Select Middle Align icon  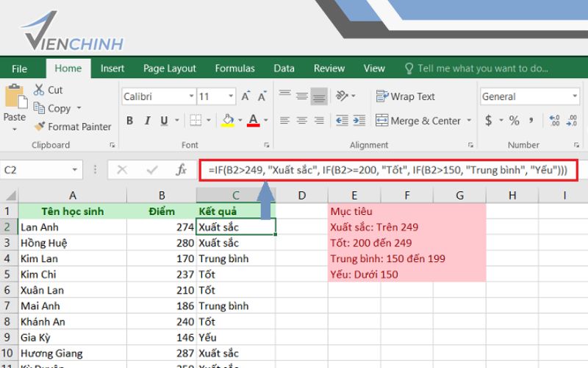pyautogui.click(x=302, y=96)
